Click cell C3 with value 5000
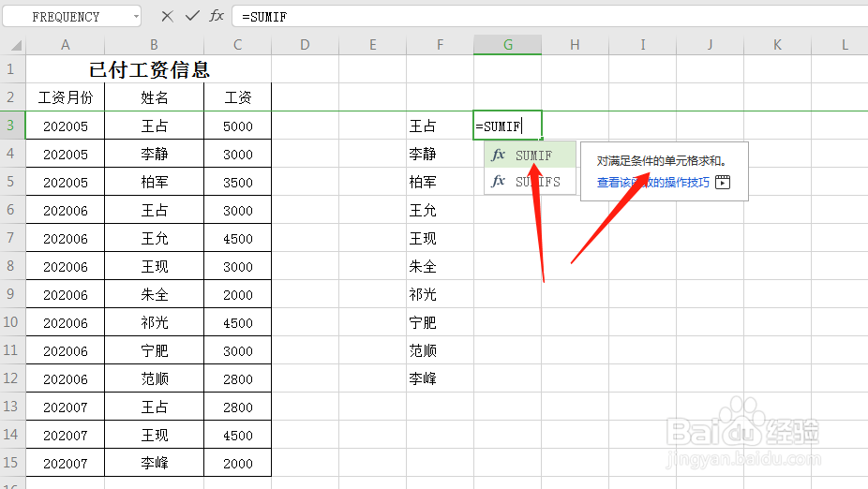The height and width of the screenshot is (489, 868). tap(237, 126)
